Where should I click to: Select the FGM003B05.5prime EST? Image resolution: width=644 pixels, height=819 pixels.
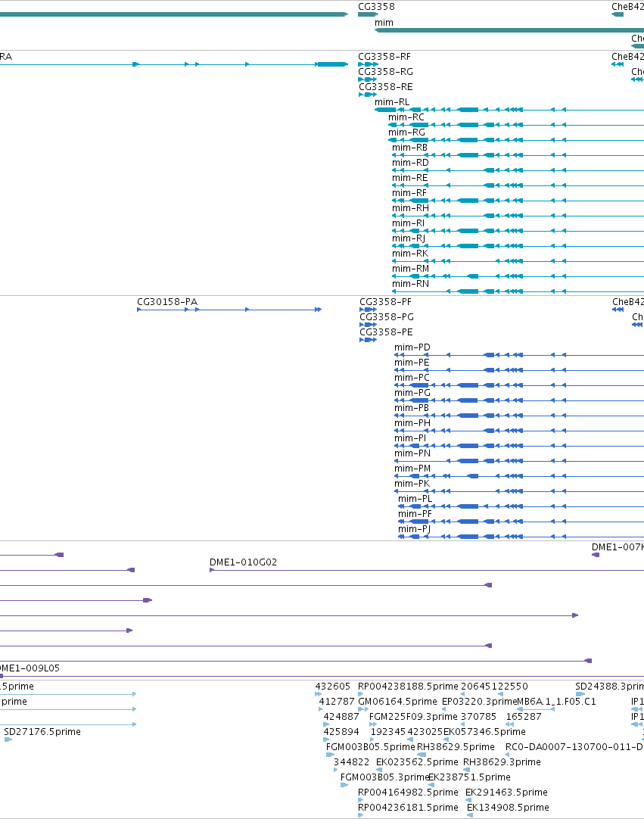[x=370, y=747]
